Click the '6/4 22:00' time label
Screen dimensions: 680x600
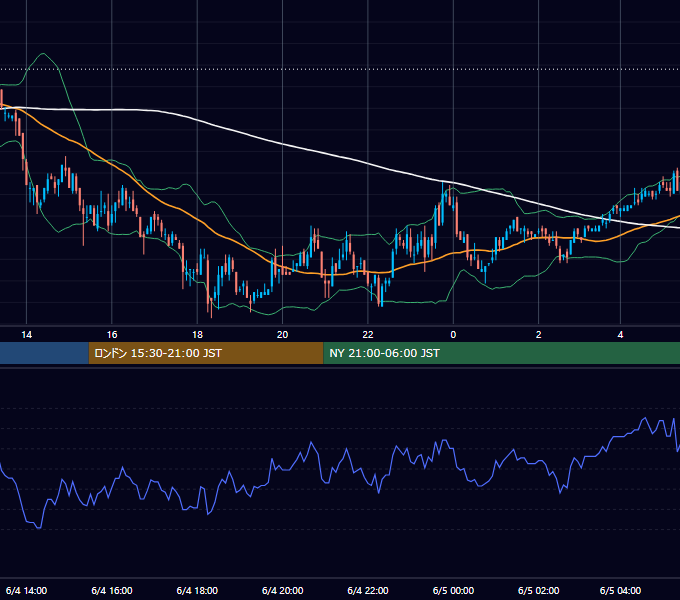[368, 590]
